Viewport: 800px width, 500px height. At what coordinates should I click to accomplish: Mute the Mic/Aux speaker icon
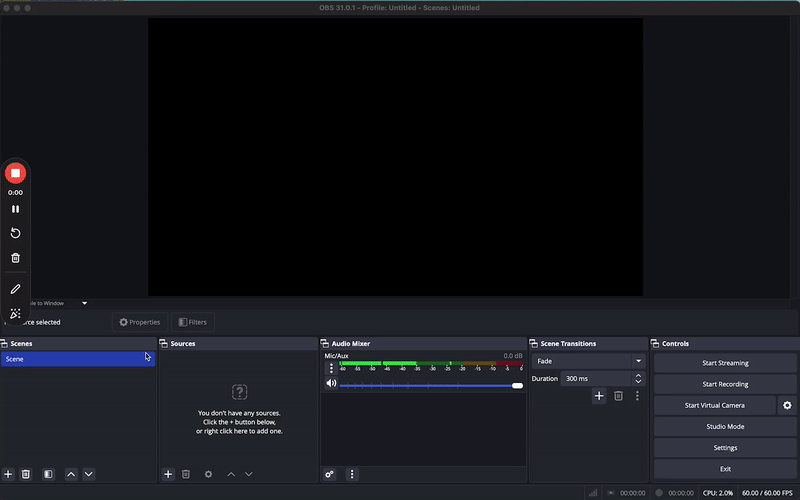[x=331, y=383]
